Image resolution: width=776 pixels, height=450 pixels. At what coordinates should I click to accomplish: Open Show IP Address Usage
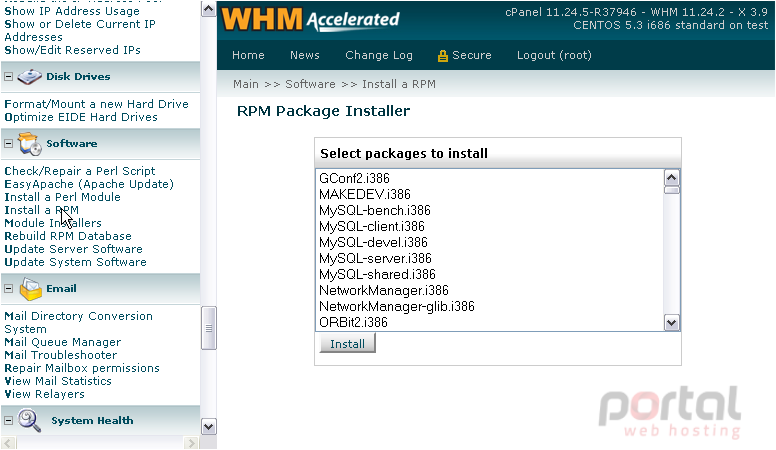coord(72,11)
